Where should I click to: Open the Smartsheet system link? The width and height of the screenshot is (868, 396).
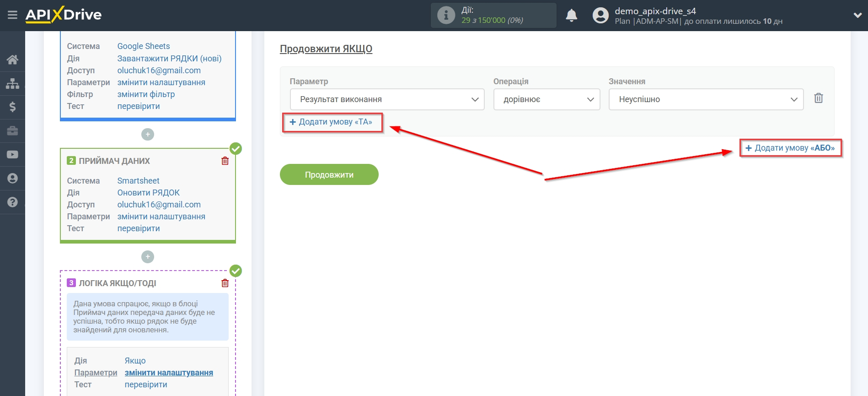point(139,181)
